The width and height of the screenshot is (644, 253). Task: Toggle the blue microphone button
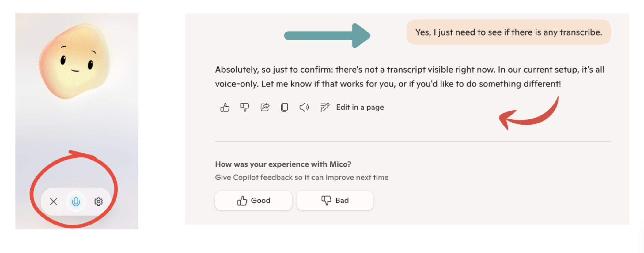tap(76, 202)
